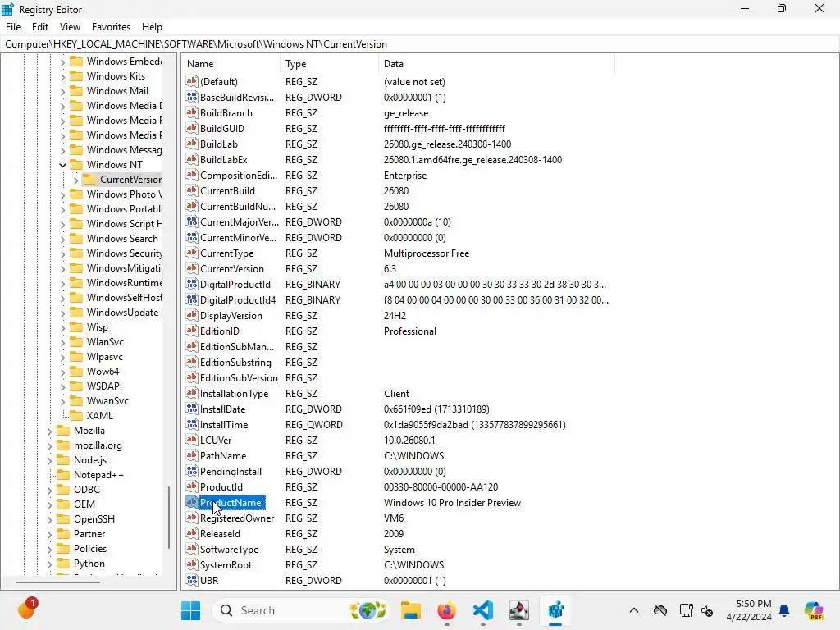The width and height of the screenshot is (840, 630).
Task: Click the registry path address bar
Action: coord(420,44)
